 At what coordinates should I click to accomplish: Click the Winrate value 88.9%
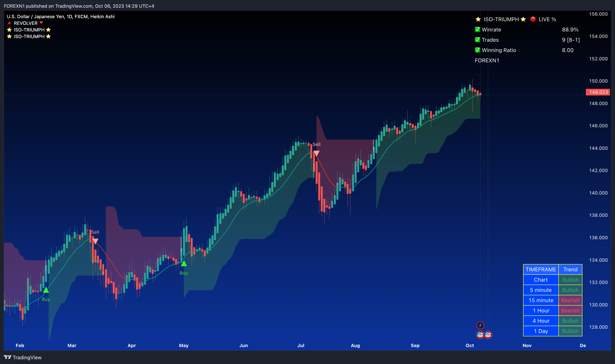(570, 30)
